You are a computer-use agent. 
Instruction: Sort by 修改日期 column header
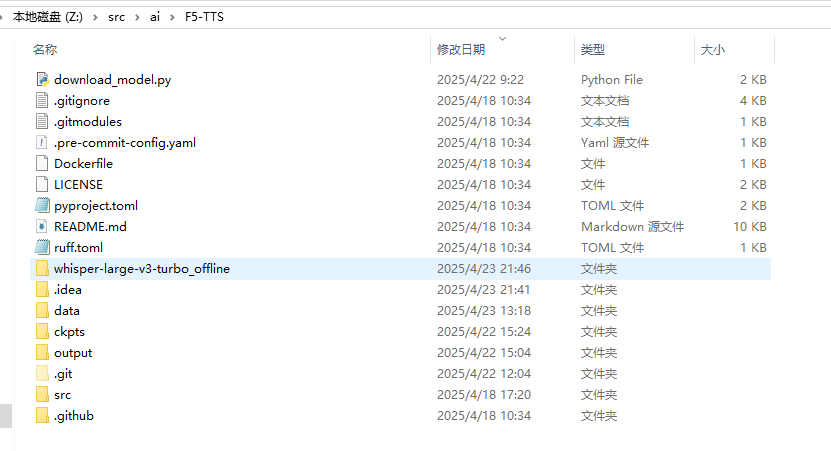point(461,50)
